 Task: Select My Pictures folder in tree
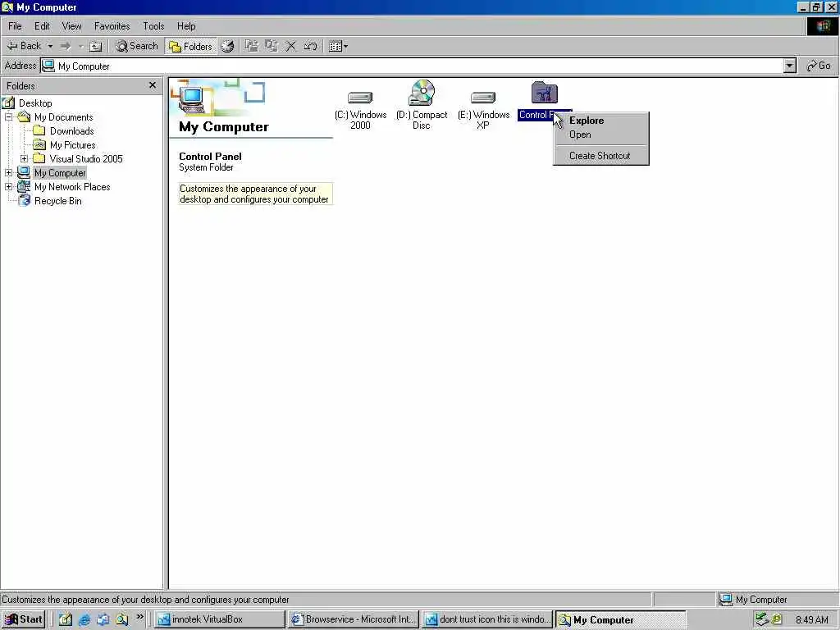72,144
